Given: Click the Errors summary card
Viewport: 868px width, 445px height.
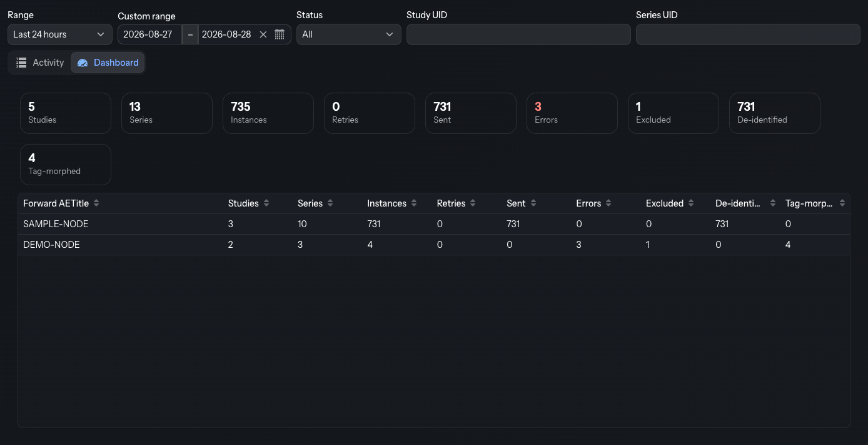Looking at the screenshot, I should 572,113.
